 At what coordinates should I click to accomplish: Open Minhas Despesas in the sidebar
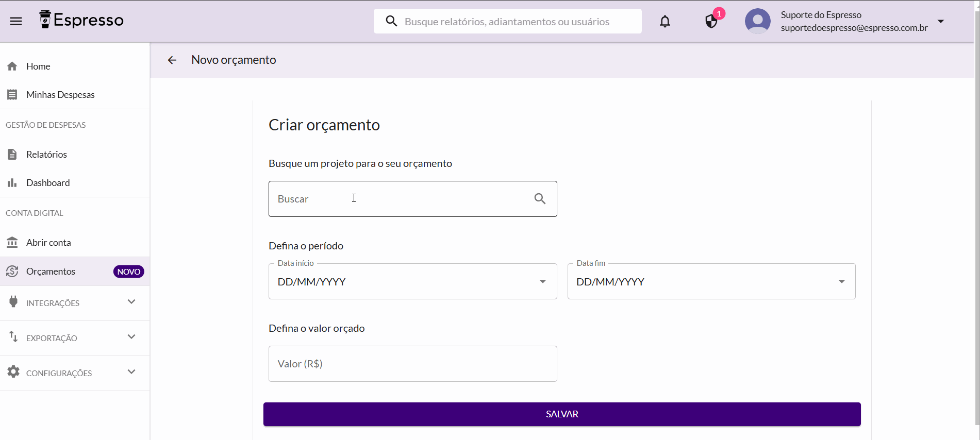pyautogui.click(x=75, y=94)
